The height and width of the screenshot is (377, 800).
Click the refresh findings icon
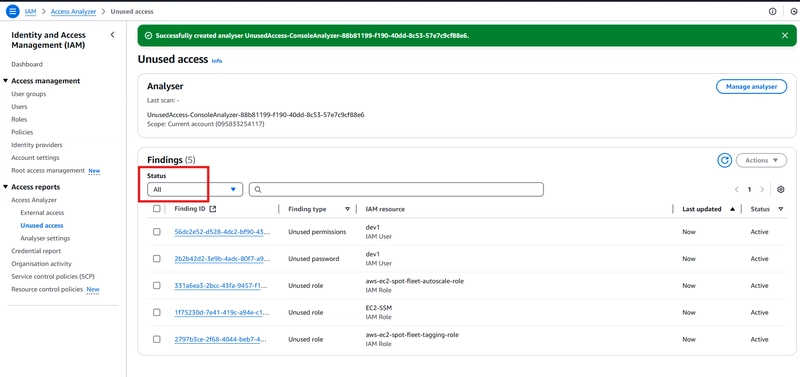(724, 160)
